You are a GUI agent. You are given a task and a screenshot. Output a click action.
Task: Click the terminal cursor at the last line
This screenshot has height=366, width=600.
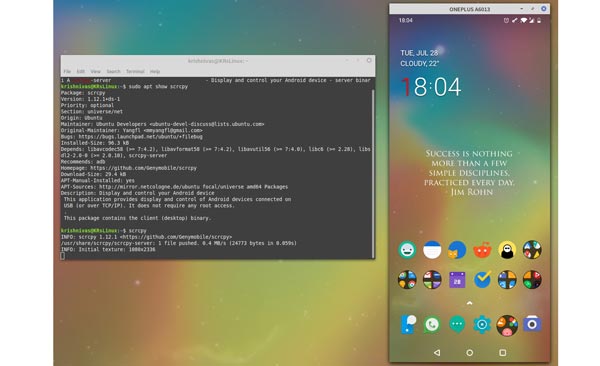pos(63,256)
